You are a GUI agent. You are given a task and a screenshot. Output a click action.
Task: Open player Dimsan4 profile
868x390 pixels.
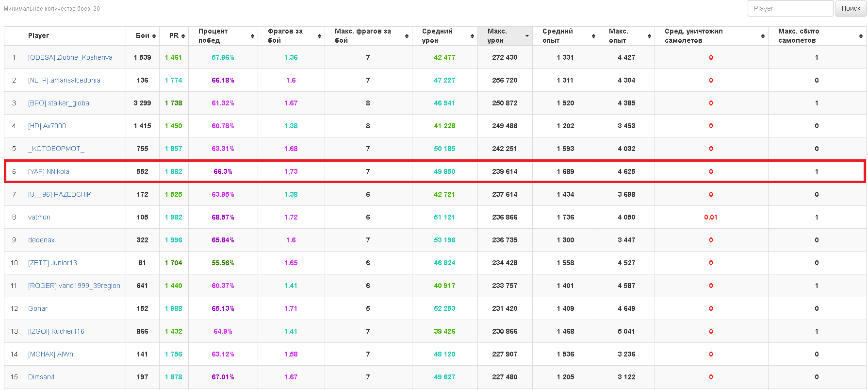click(41, 377)
